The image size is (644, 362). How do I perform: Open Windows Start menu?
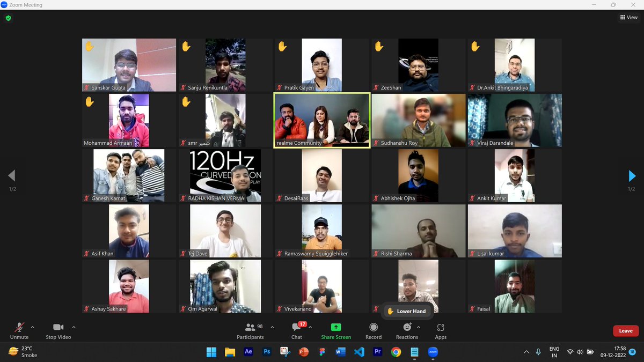click(211, 352)
